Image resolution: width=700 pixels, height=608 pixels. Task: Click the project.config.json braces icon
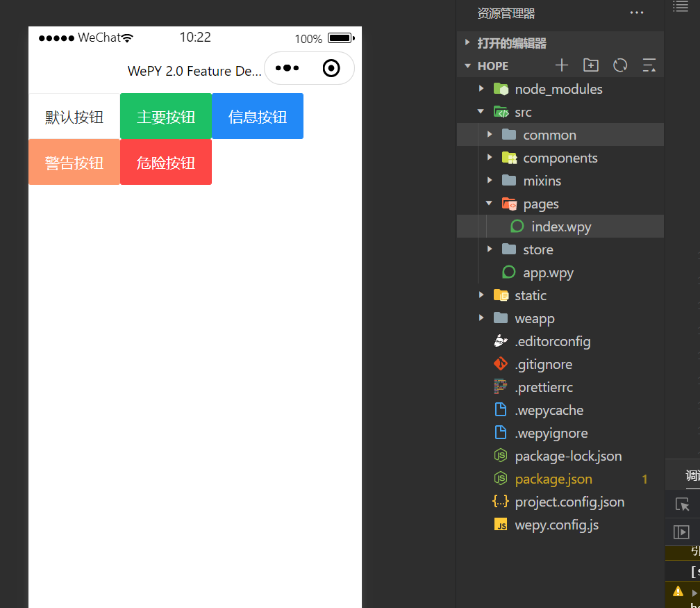pyautogui.click(x=501, y=501)
